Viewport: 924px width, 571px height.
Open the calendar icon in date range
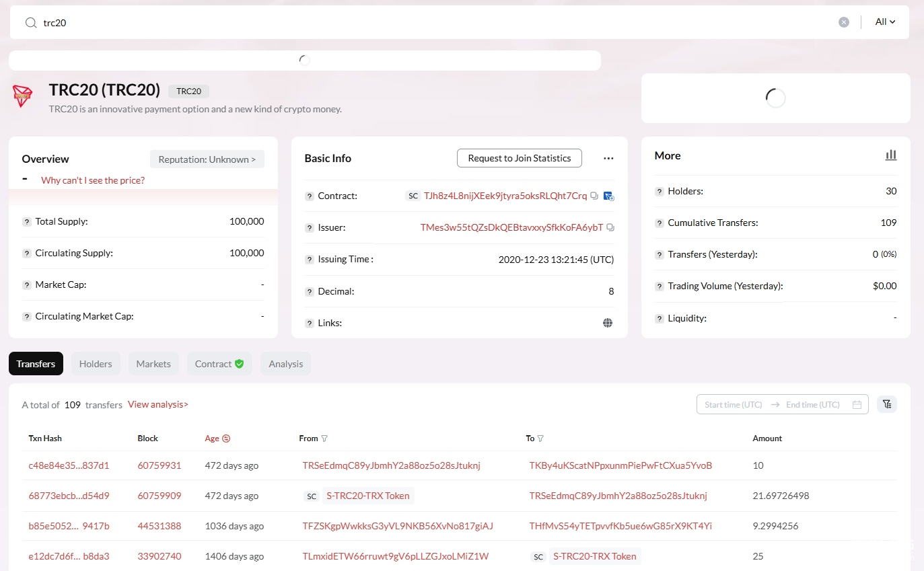(x=857, y=405)
